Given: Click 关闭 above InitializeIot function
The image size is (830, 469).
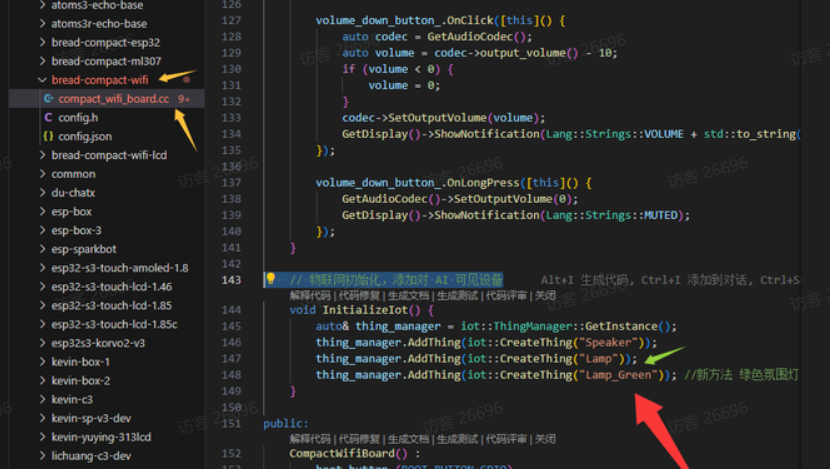Looking at the screenshot, I should [545, 295].
